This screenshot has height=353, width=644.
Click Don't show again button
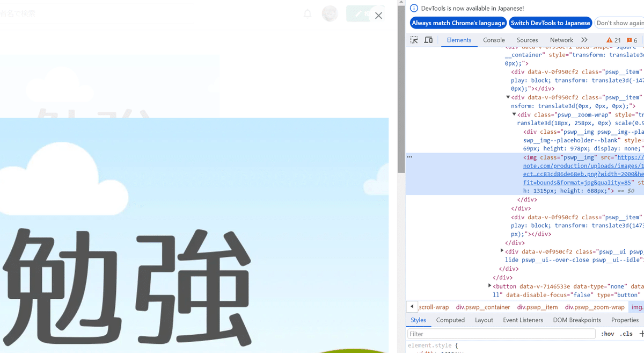619,23
